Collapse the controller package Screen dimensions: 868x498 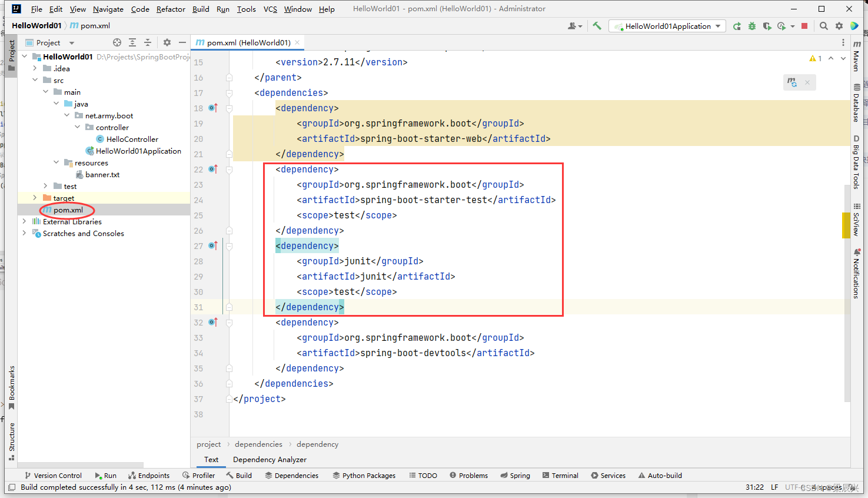click(x=78, y=127)
